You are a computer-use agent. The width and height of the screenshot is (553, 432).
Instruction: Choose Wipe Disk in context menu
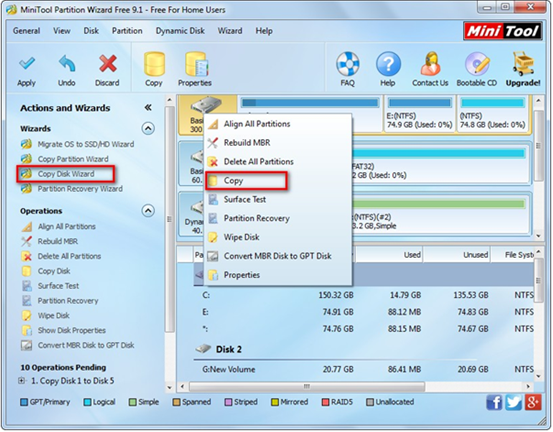coord(278,237)
